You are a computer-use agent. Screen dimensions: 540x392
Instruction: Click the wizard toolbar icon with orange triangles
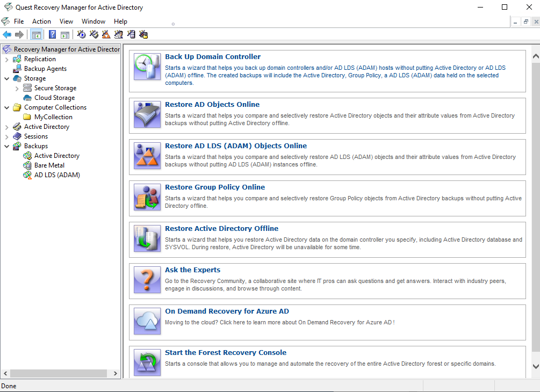[x=106, y=34]
